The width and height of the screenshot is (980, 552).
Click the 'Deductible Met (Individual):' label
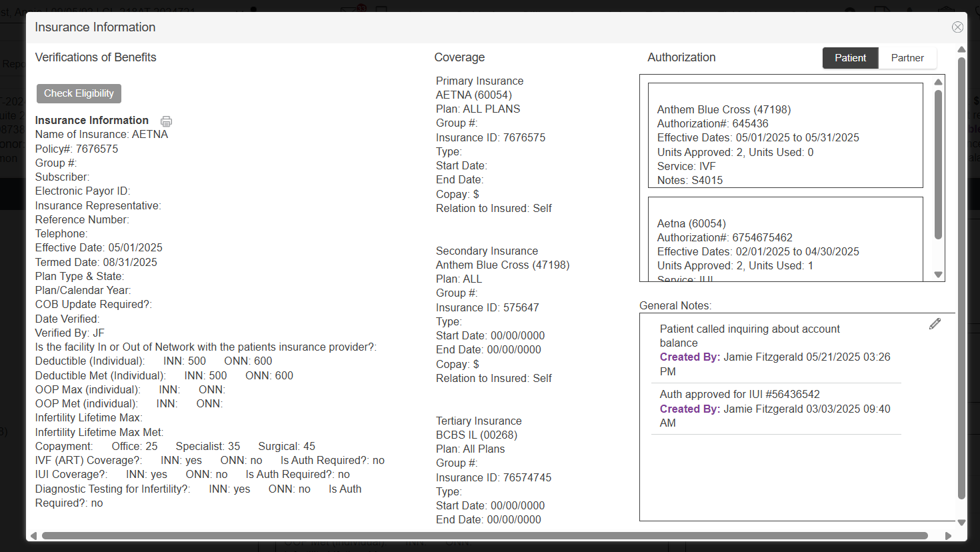[101, 375]
